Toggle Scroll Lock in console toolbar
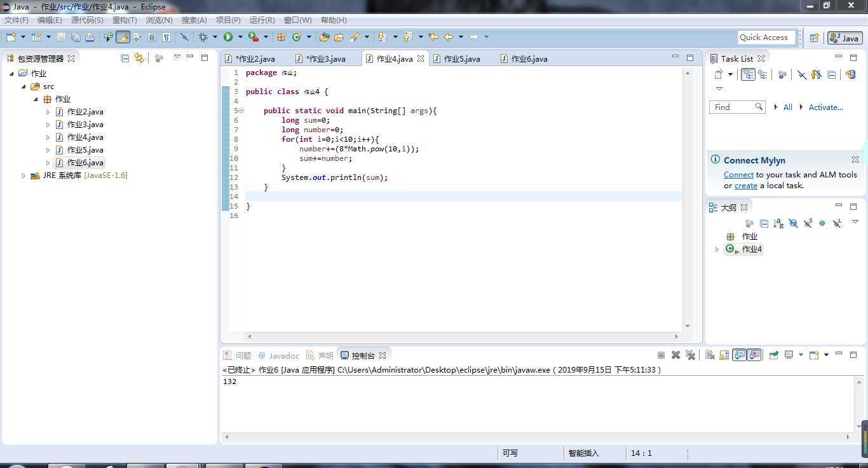868x468 pixels. click(724, 355)
